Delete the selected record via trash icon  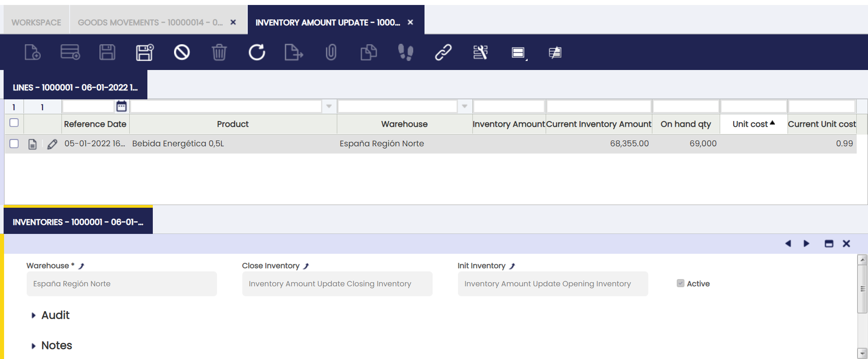point(219,52)
